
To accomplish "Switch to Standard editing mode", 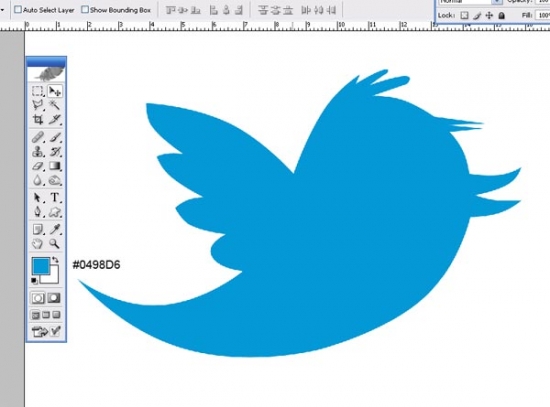I will tap(38, 298).
